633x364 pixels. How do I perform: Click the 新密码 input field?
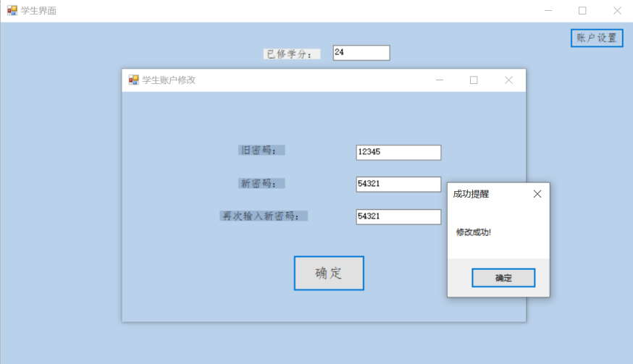[398, 185]
